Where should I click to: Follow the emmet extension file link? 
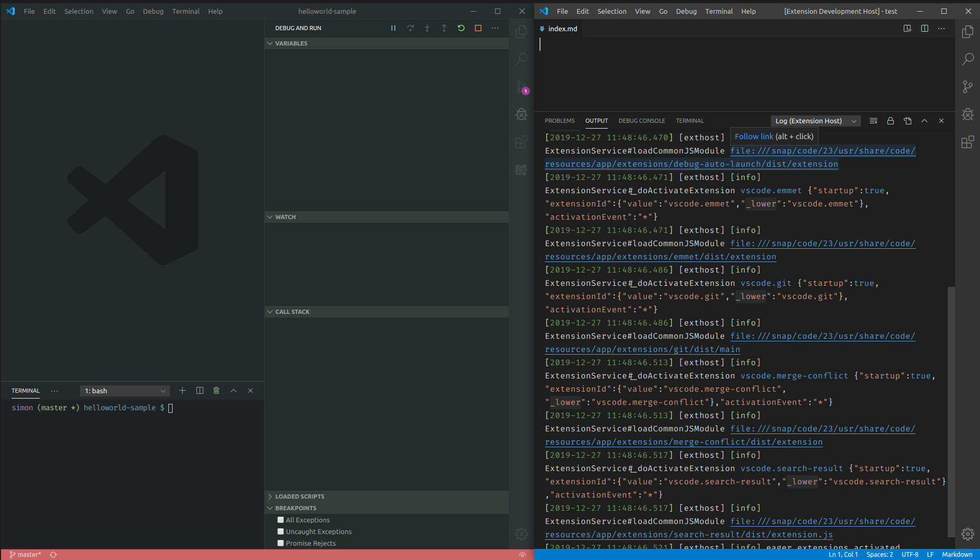pyautogui.click(x=660, y=257)
